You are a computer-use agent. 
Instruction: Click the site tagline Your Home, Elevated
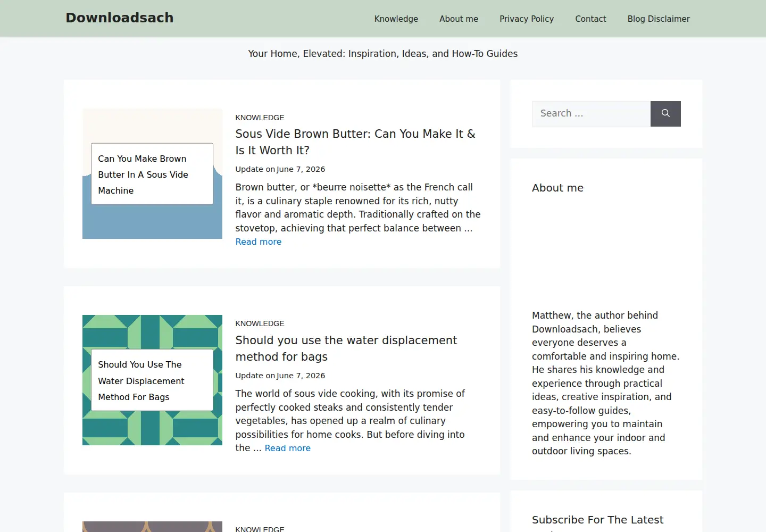(x=383, y=54)
